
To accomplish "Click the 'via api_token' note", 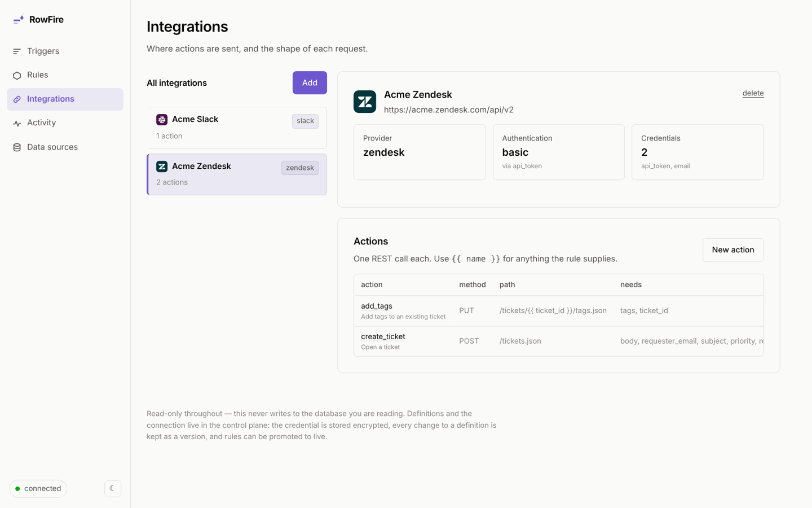I will point(522,167).
